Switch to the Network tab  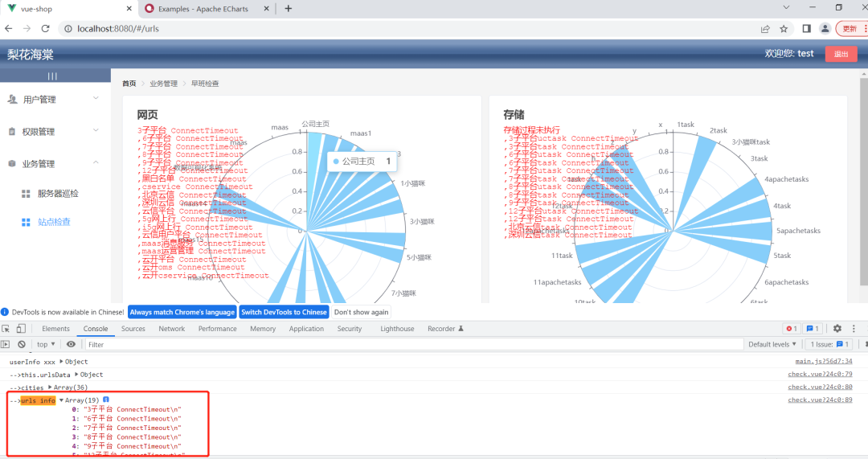coord(172,329)
